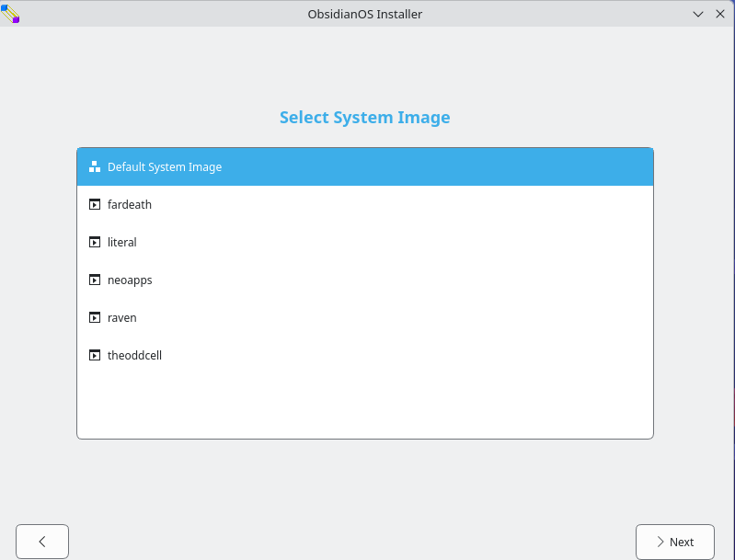This screenshot has height=560, width=735.
Task: Click the blocks icon beside Default System Image
Action: point(95,166)
